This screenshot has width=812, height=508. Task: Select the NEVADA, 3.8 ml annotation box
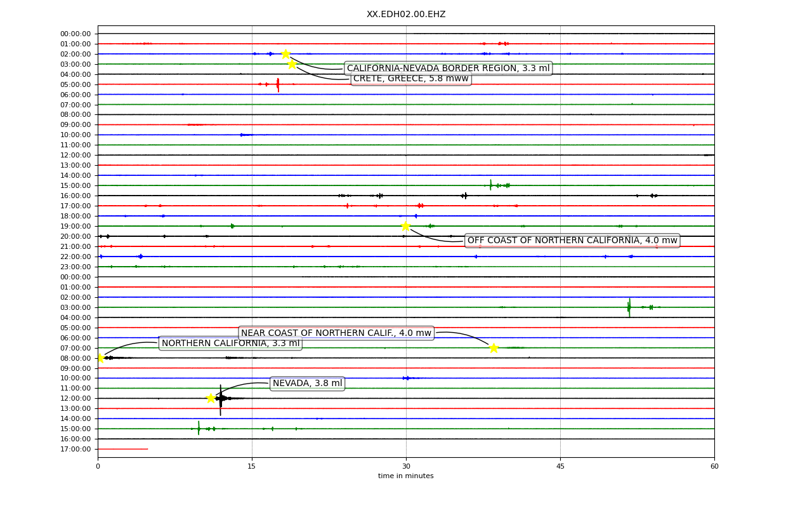(x=308, y=384)
